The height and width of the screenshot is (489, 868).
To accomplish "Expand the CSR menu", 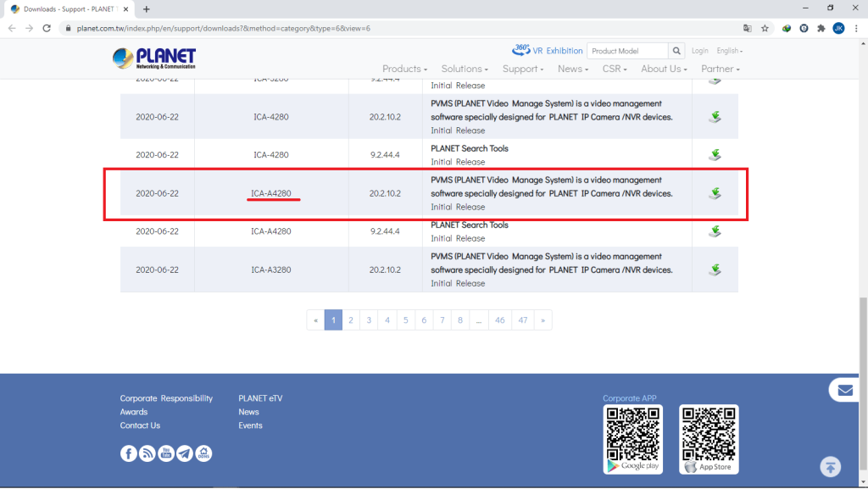I will (x=615, y=69).
